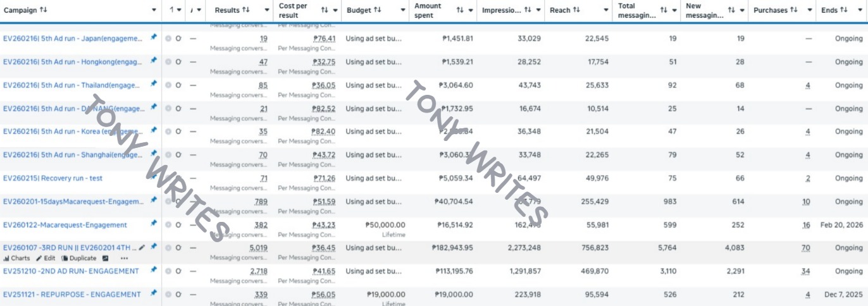Sort by Reach column arrows
Viewport: 868px width, 306px height.
[576, 10]
